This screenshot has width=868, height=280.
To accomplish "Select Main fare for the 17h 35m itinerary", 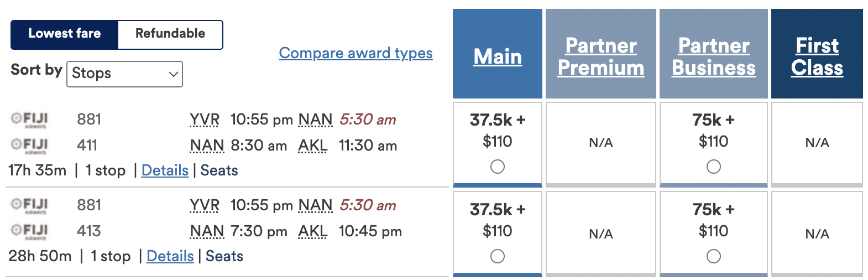I will [x=498, y=167].
